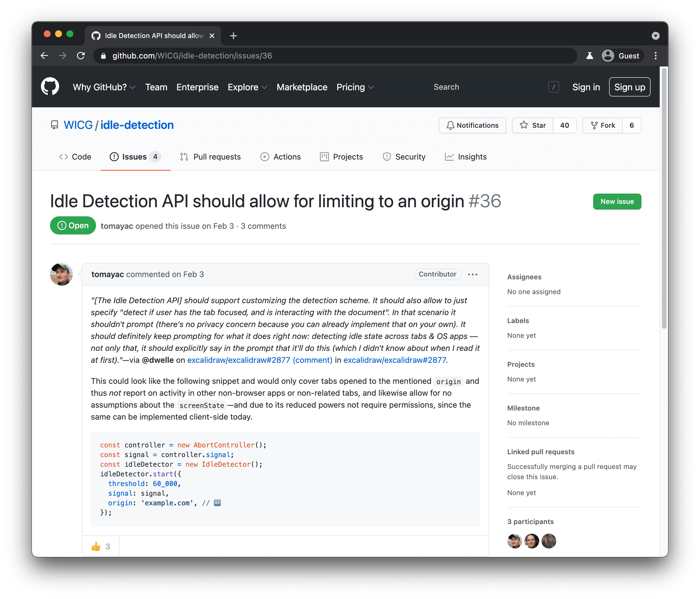Click the New issue button
Image resolution: width=700 pixels, height=599 pixels.
(617, 201)
